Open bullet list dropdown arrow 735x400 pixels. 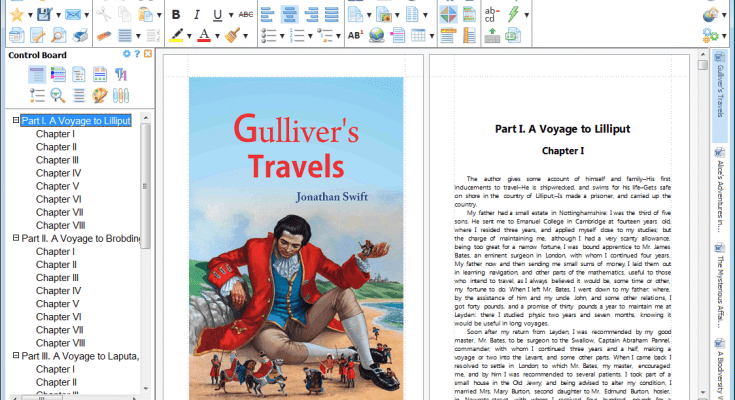[282, 36]
